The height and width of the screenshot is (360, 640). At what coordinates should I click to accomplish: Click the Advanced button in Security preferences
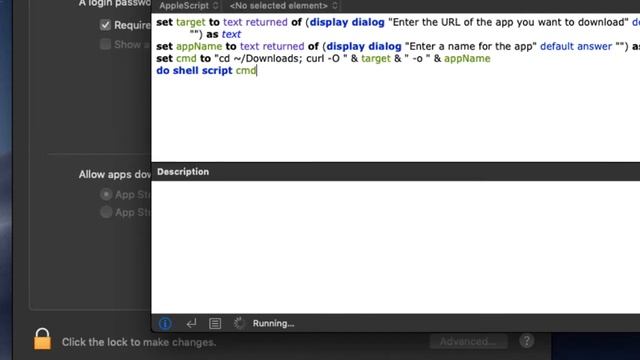[469, 342]
